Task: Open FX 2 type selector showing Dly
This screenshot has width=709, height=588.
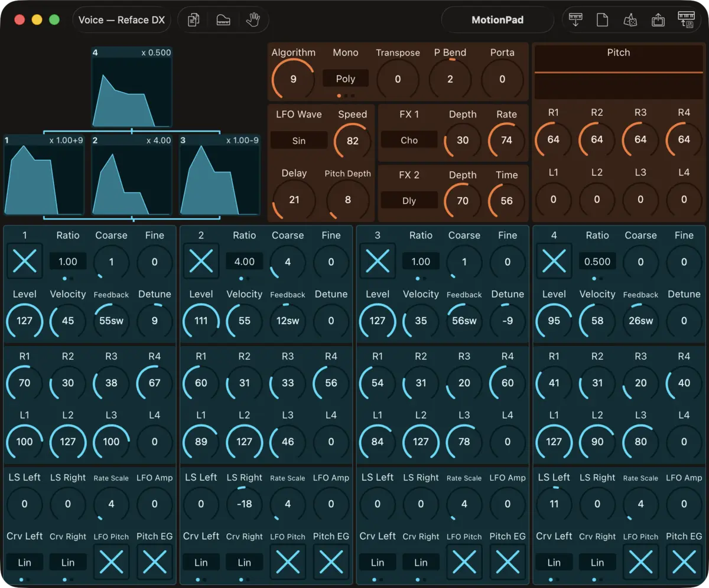Action: [409, 200]
